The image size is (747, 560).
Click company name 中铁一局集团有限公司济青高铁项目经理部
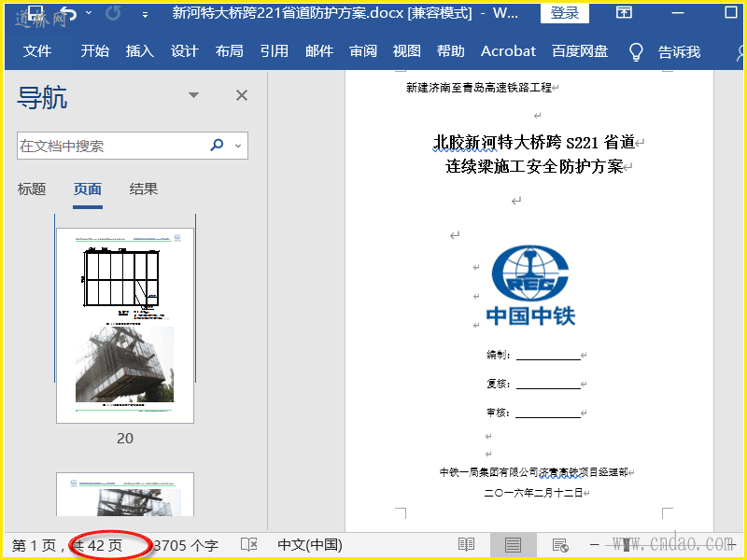(533, 472)
